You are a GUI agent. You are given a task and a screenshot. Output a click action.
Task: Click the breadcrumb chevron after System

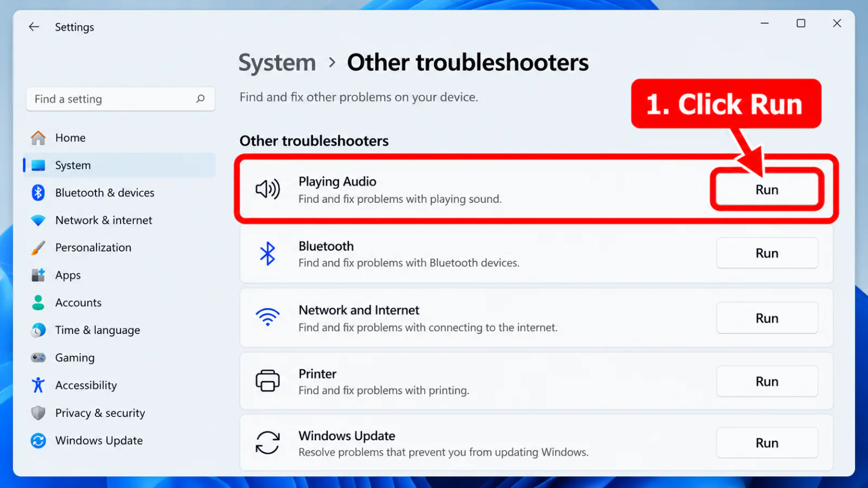point(332,63)
